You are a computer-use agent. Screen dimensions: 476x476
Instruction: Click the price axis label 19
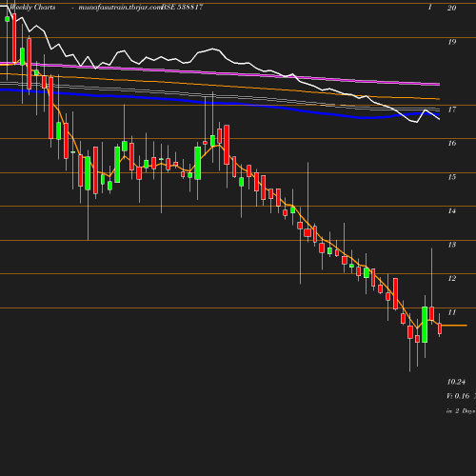point(451,42)
